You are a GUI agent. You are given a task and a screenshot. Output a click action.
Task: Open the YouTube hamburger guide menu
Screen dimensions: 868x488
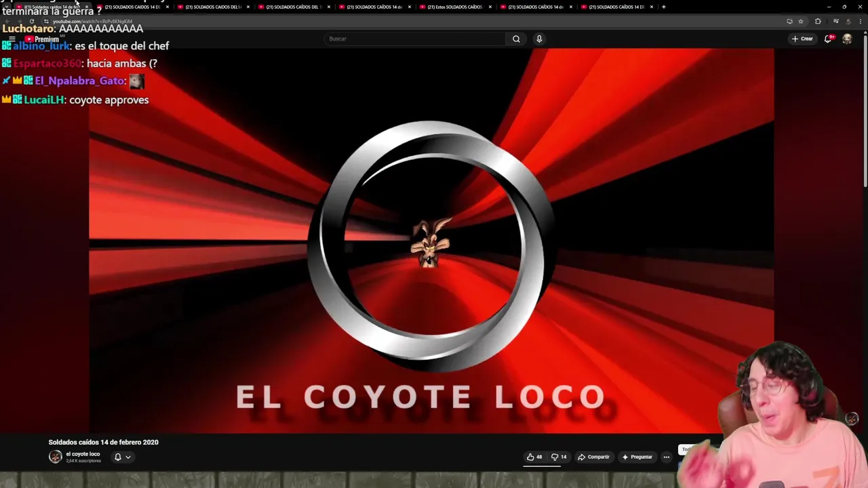click(x=12, y=39)
